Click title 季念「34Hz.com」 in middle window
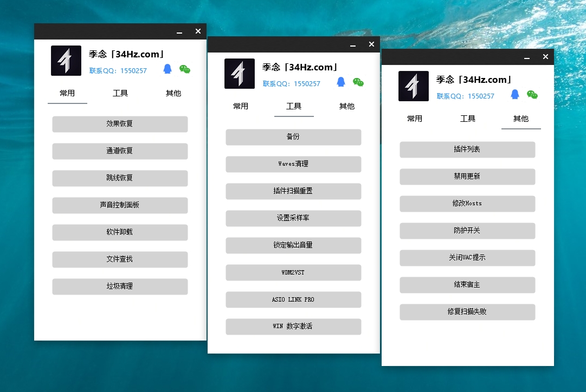The width and height of the screenshot is (586, 392). click(300, 67)
